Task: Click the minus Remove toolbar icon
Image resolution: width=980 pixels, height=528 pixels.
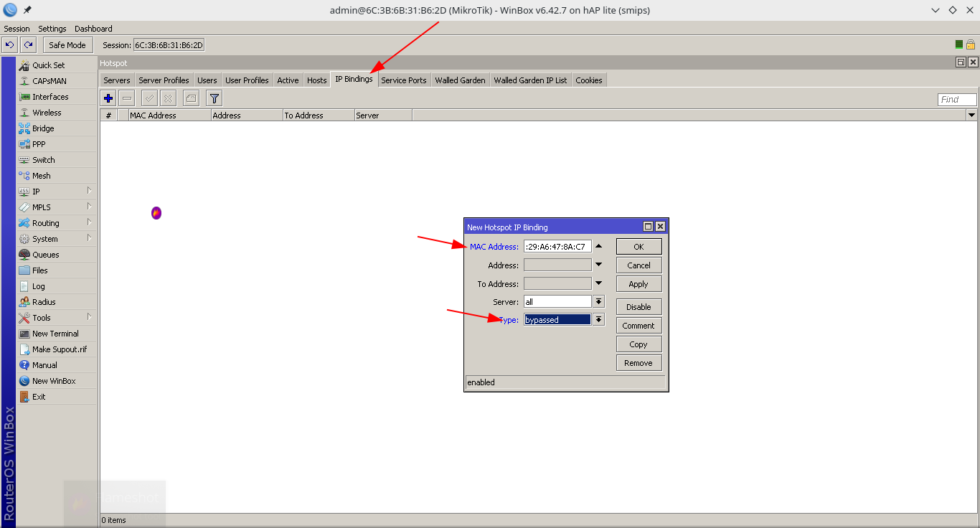Action: pyautogui.click(x=127, y=98)
